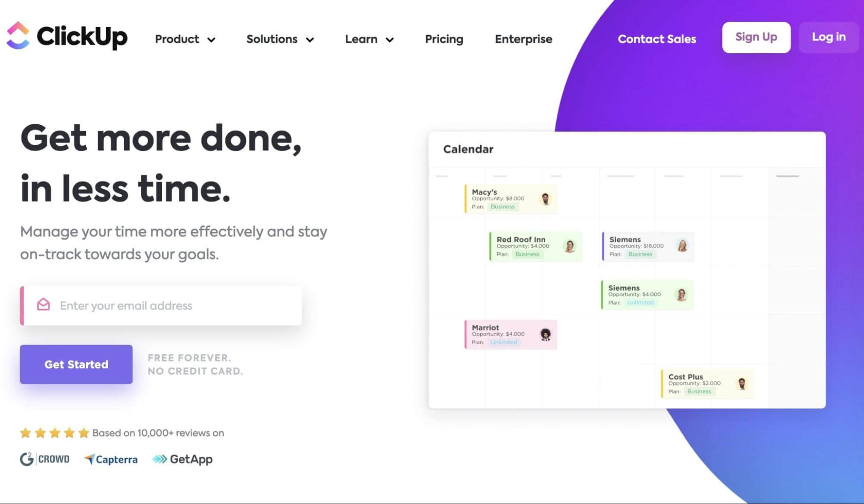Expand the Learn navigation dropdown
The width and height of the screenshot is (864, 504).
point(369,38)
